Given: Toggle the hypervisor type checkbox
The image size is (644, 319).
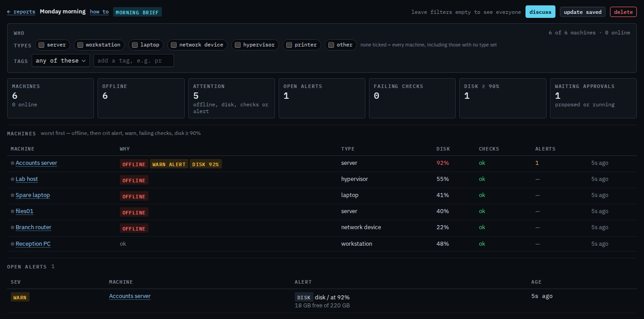Looking at the screenshot, I should point(238,45).
